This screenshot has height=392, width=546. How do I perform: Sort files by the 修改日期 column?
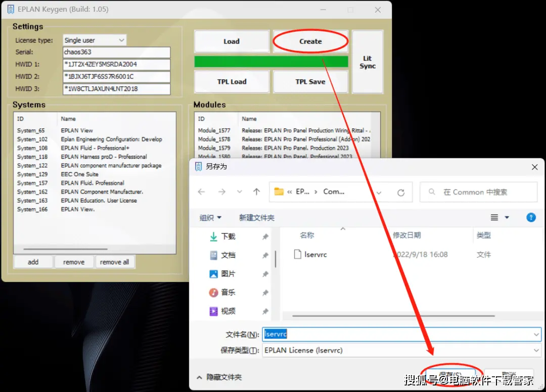(406, 235)
